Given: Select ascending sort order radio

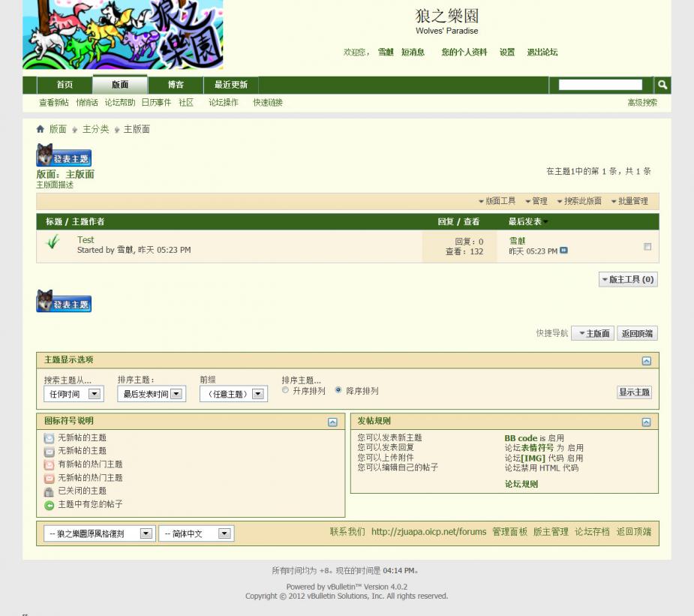Looking at the screenshot, I should [285, 390].
